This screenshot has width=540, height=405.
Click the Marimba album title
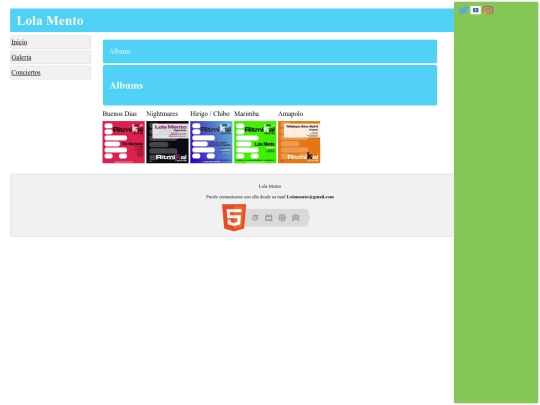pyautogui.click(x=247, y=114)
